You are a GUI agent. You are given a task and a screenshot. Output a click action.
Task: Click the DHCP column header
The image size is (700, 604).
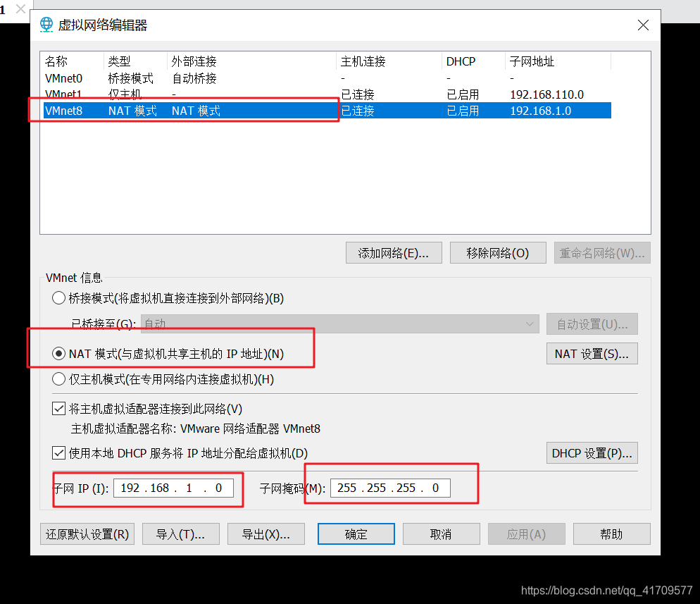(x=474, y=61)
